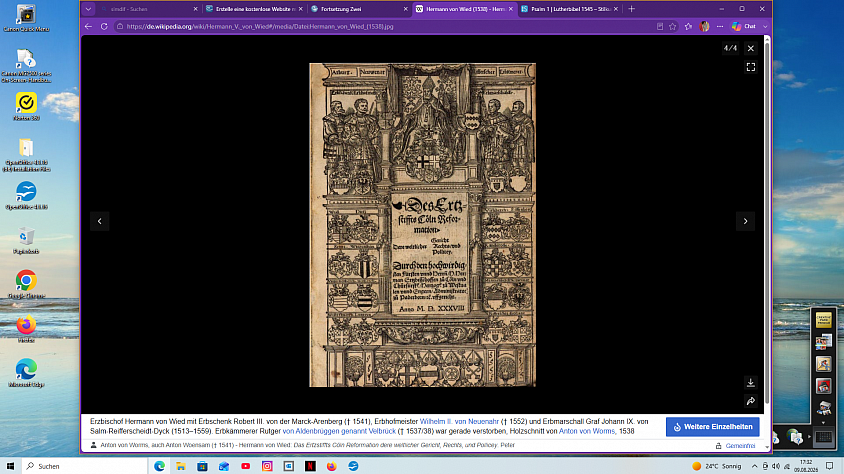Open the Windows Start menu

(x=10, y=466)
